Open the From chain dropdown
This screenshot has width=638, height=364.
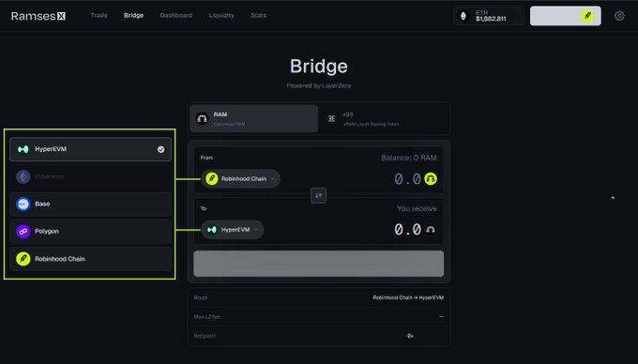pyautogui.click(x=240, y=178)
